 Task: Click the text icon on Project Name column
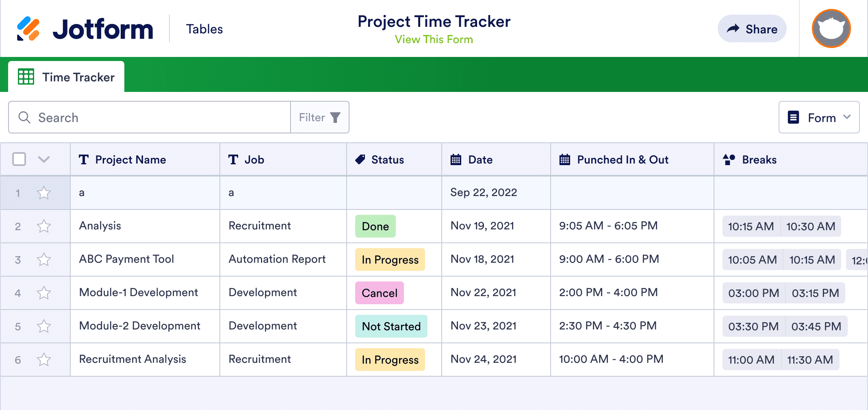click(84, 159)
